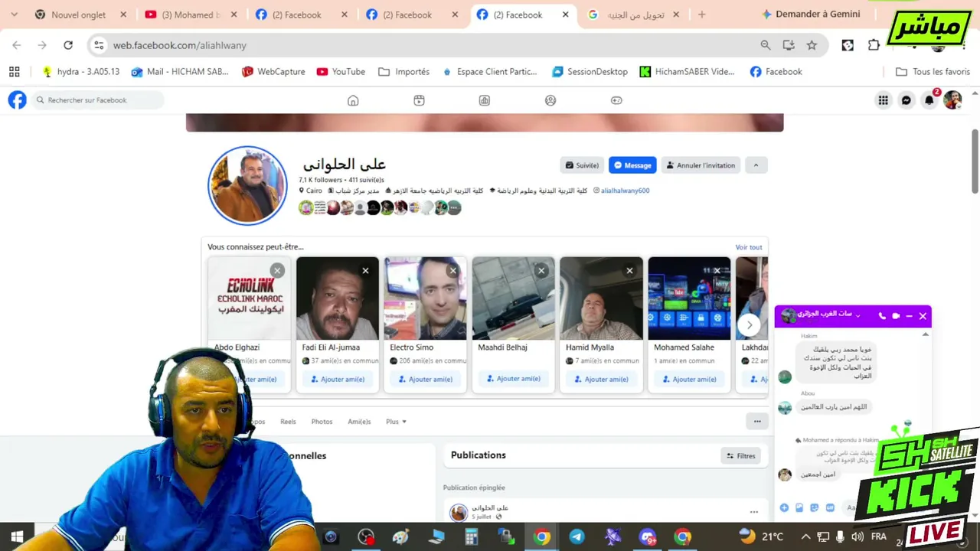Switch to the Mohamed YouTube browser tab

[x=191, y=15]
